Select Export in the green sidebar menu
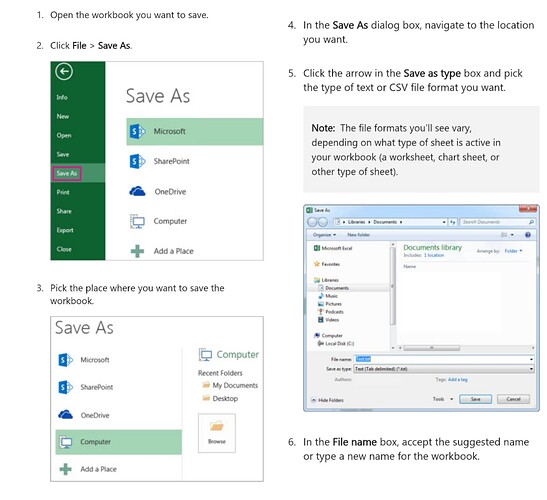 point(65,230)
